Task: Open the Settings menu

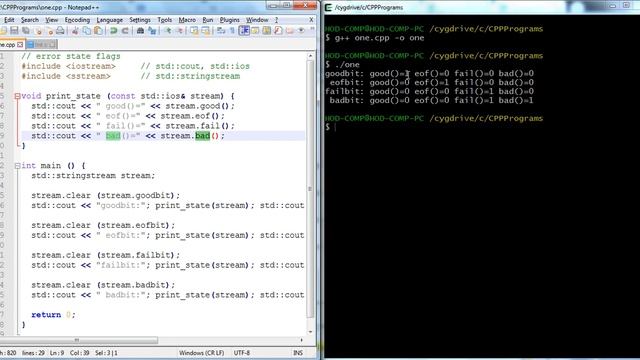Action: [x=140, y=20]
